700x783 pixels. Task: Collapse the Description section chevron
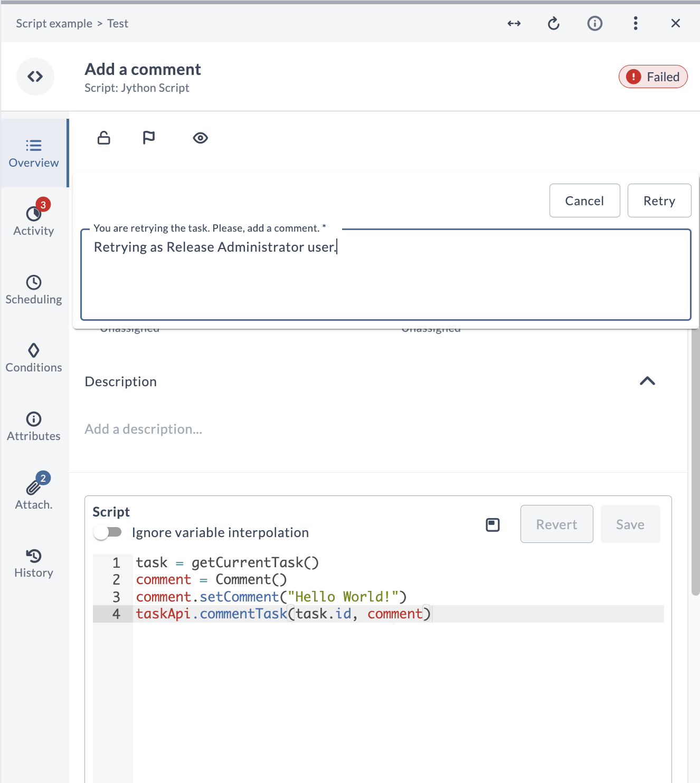[647, 381]
